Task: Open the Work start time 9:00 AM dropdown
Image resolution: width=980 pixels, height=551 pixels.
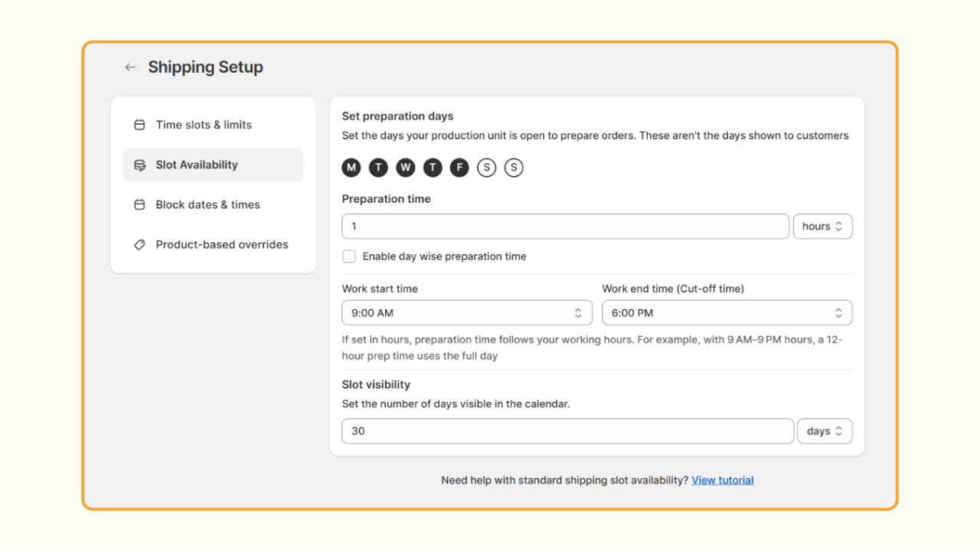Action: (x=467, y=313)
